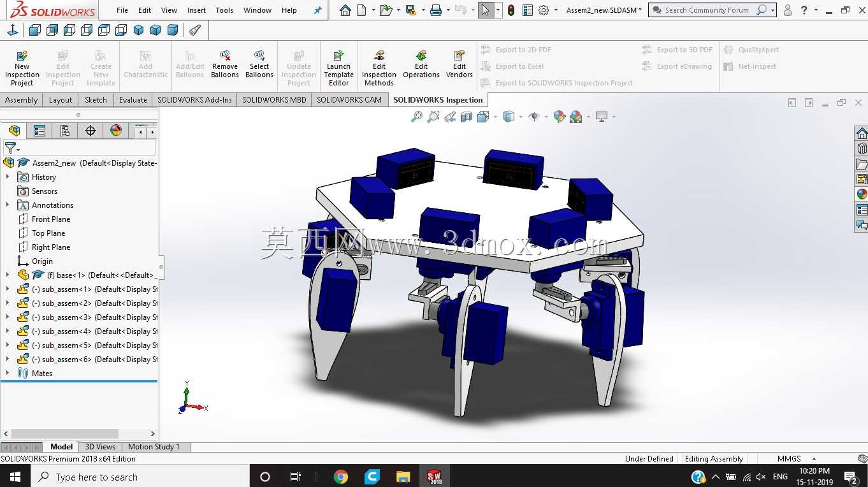Click the user login icon
Screen dimensions: 868x487
pos(788,10)
